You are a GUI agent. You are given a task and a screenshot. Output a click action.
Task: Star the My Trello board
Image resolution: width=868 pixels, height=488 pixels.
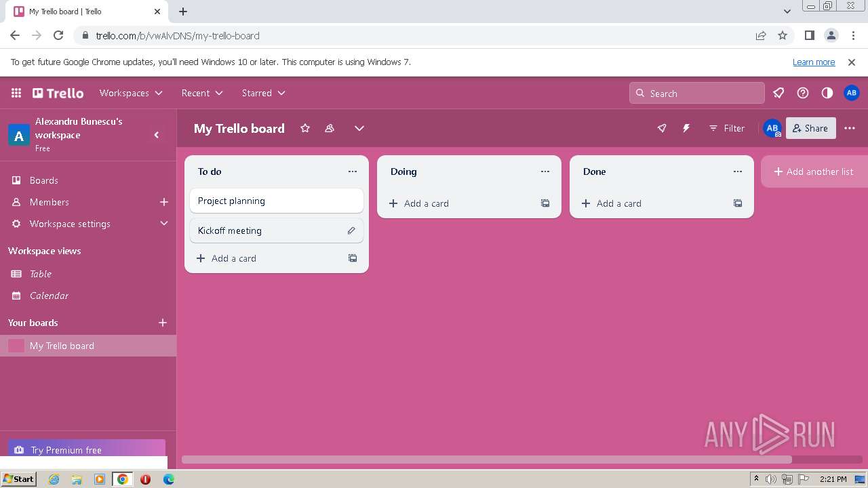point(305,128)
